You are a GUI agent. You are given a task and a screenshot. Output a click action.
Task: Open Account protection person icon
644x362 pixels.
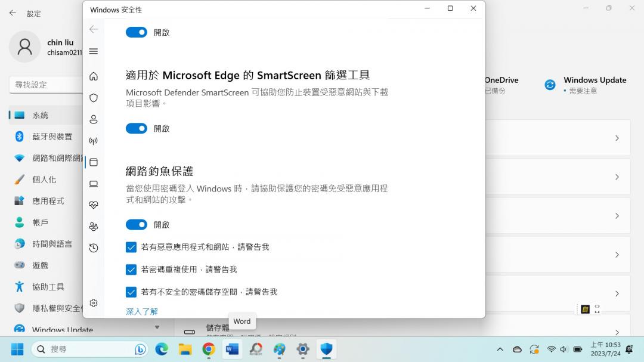click(93, 119)
